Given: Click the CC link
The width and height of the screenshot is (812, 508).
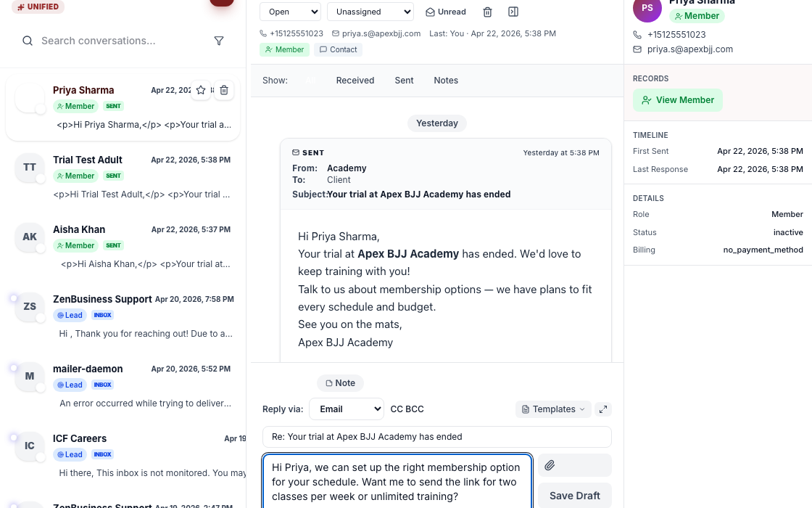Looking at the screenshot, I should click(x=396, y=409).
